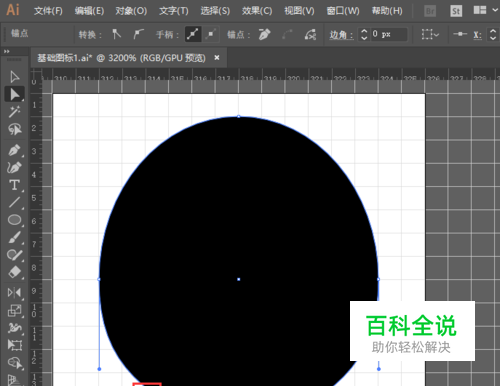Click the right anchor point of ellipse

coord(378,279)
